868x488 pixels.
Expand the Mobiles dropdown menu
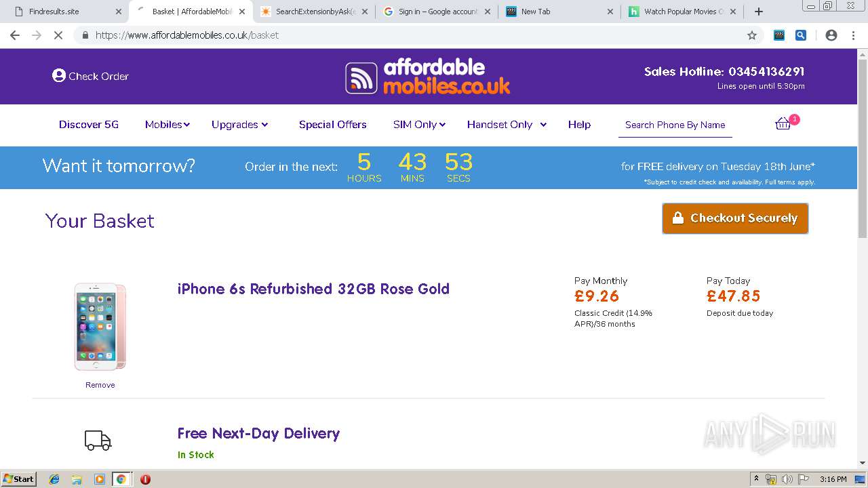tap(167, 125)
